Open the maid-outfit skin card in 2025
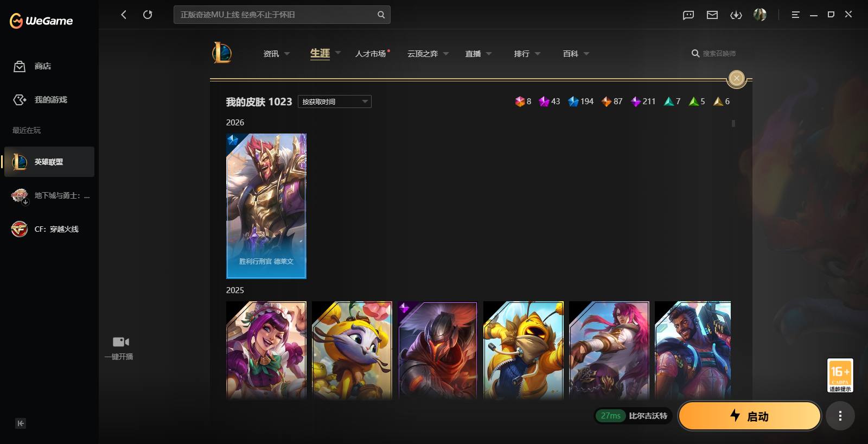Image resolution: width=868 pixels, height=444 pixels. click(x=266, y=351)
